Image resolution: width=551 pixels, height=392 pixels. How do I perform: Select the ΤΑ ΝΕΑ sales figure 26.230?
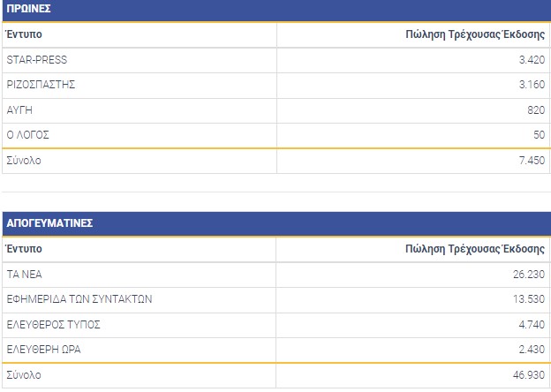coord(530,274)
